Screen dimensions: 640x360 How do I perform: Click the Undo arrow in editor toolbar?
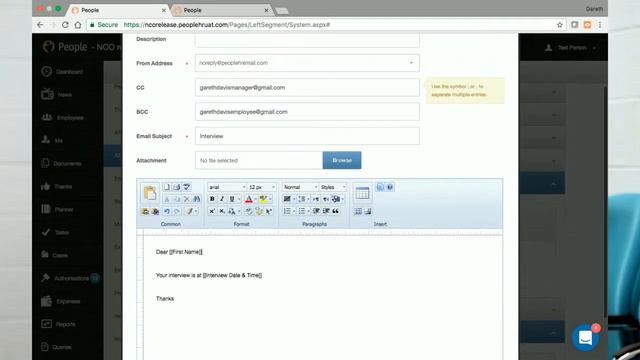tap(167, 211)
